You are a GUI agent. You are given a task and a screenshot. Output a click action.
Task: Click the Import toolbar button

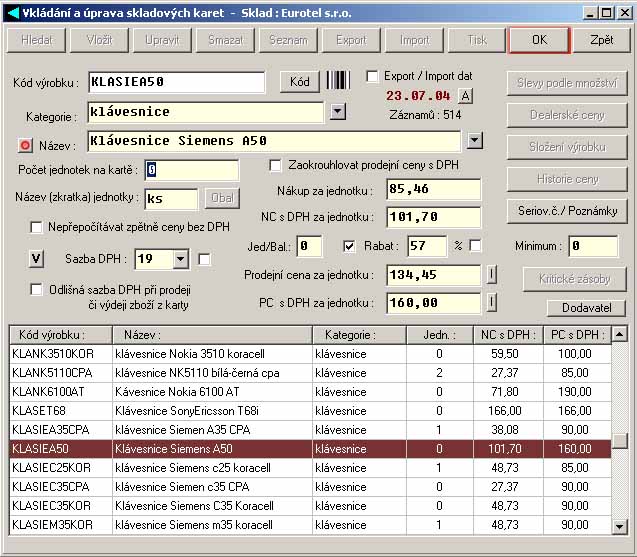(x=414, y=40)
